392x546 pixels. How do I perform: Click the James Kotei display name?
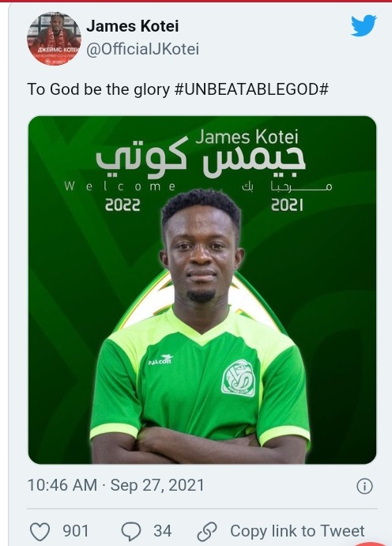point(132,26)
